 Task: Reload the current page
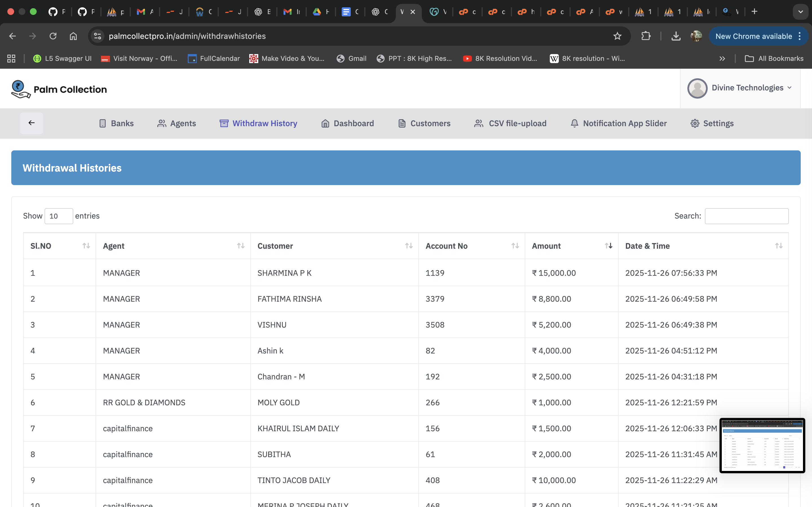tap(53, 36)
